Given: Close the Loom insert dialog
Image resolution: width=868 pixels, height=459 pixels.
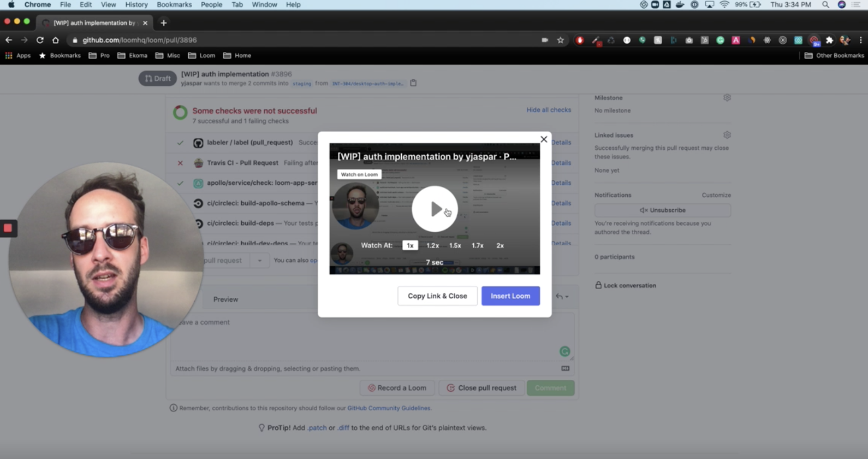Looking at the screenshot, I should click(544, 139).
